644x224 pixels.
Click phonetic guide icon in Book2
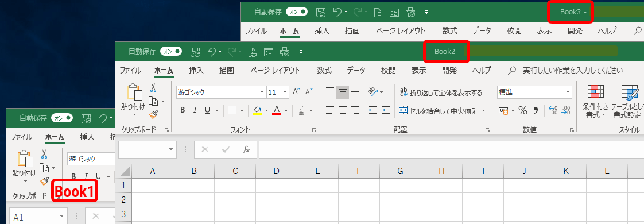301,110
